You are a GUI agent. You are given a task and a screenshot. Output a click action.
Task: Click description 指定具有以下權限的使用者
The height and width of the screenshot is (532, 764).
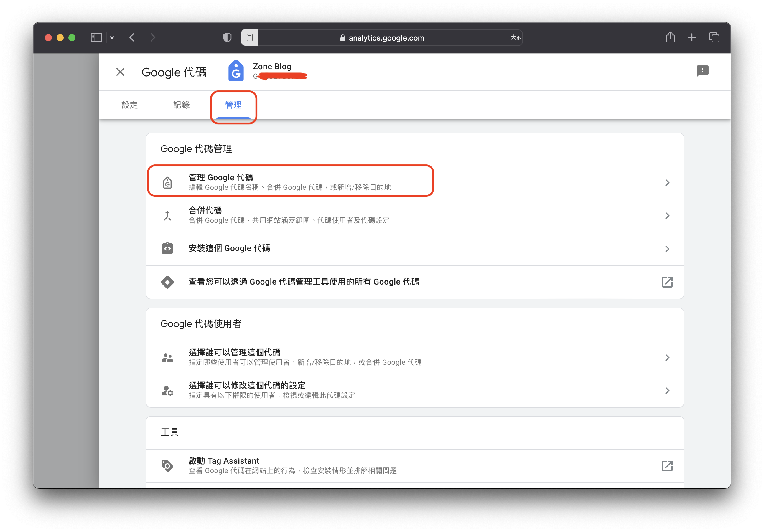pos(271,395)
